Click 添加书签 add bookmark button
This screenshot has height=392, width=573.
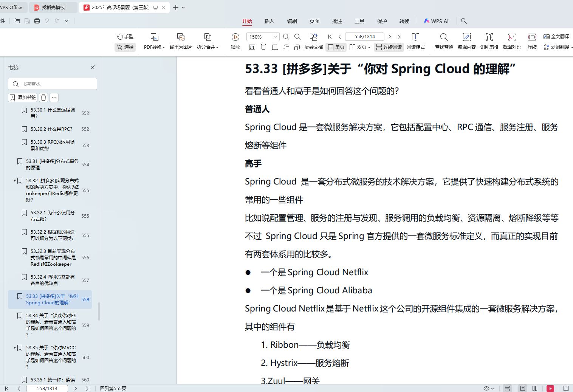click(x=23, y=98)
